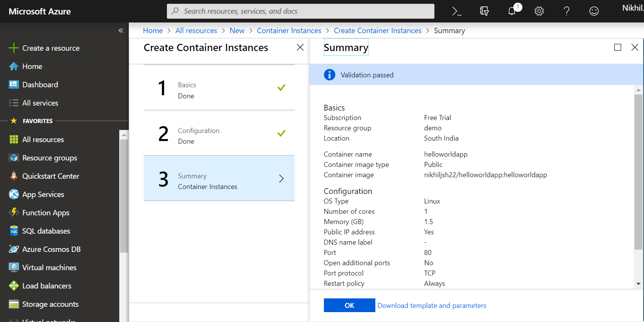Open the Nikhil account menu
The image size is (644, 322).
point(633,8)
